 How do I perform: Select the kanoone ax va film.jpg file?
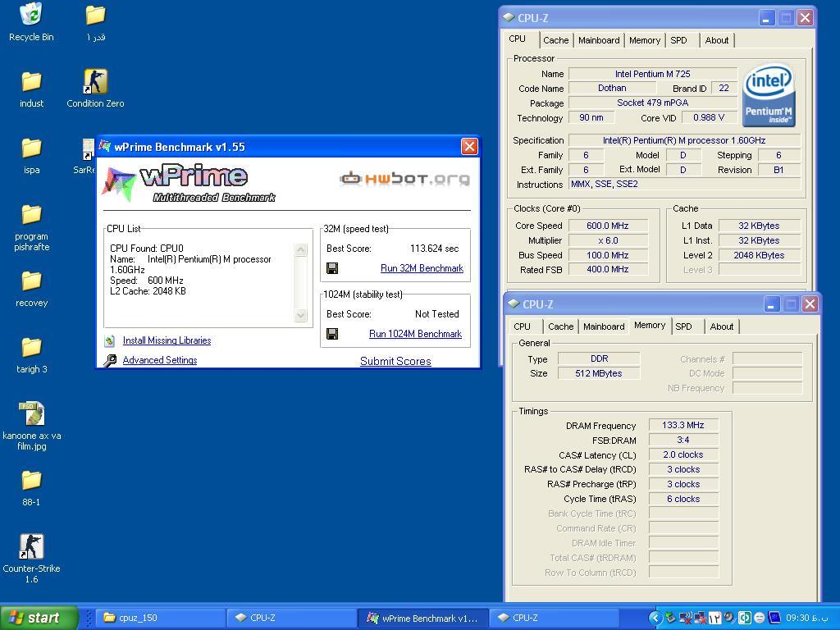[x=31, y=426]
